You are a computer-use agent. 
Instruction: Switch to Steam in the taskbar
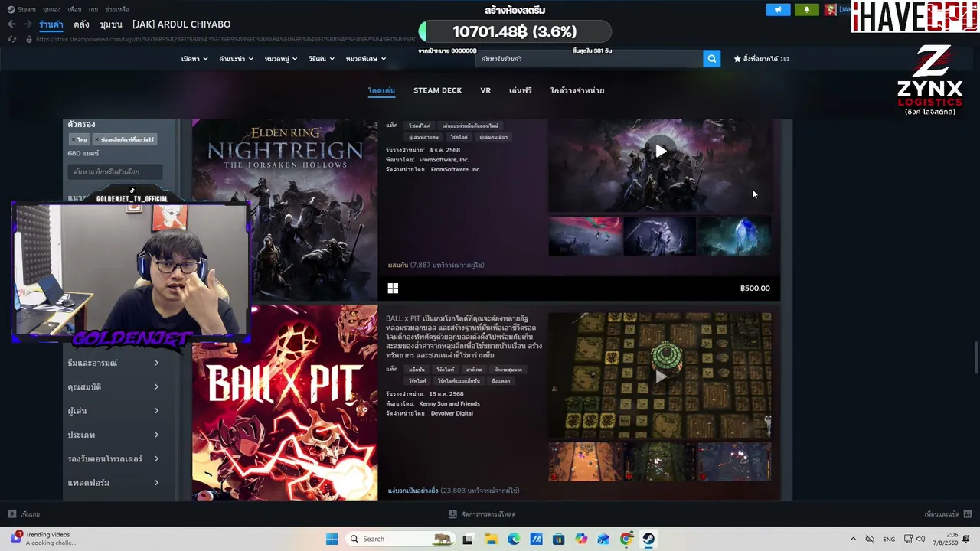pos(648,539)
